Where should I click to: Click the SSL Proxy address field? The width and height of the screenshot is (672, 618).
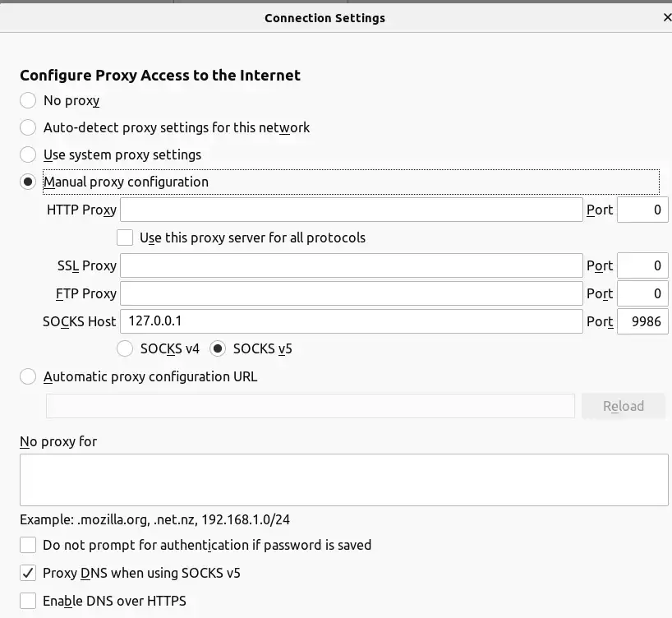pyautogui.click(x=352, y=265)
